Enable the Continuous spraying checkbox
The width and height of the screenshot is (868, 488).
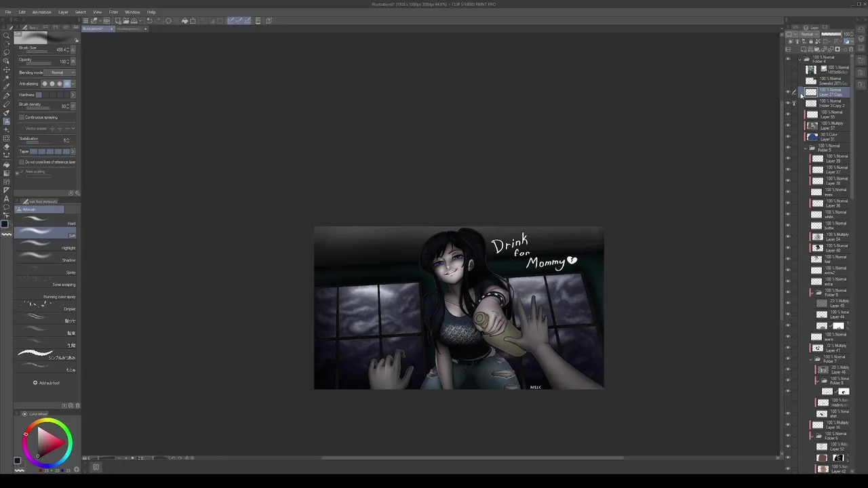pos(22,117)
